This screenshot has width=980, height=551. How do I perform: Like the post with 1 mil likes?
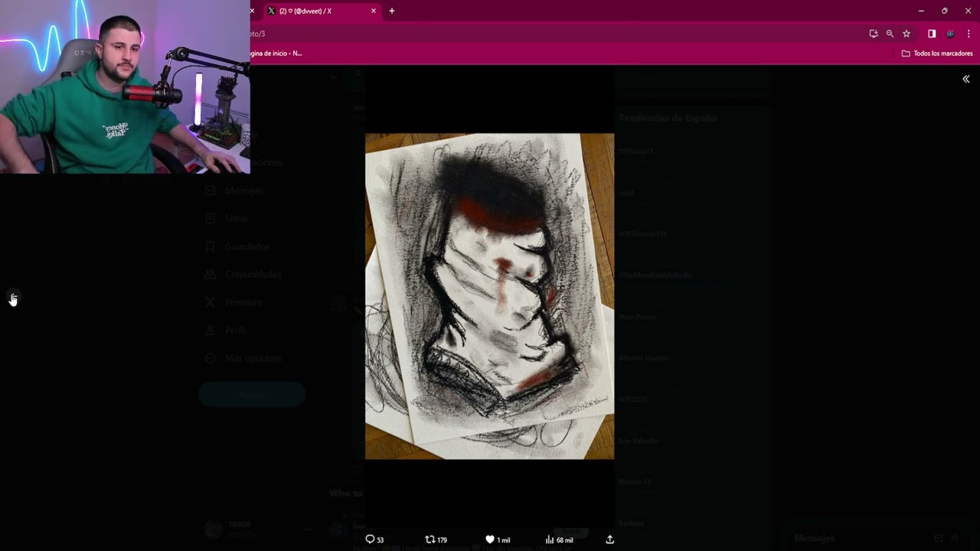point(498,540)
